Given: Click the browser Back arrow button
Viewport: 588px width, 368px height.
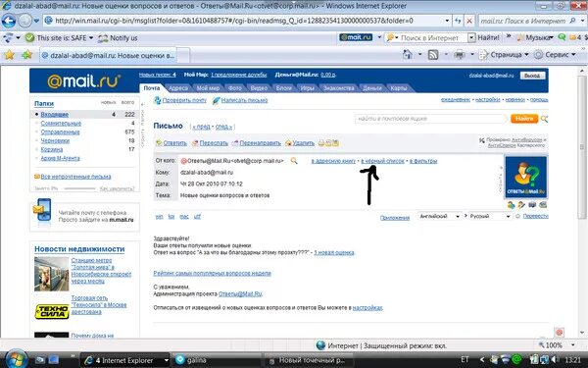Looking at the screenshot, I should (9, 21).
